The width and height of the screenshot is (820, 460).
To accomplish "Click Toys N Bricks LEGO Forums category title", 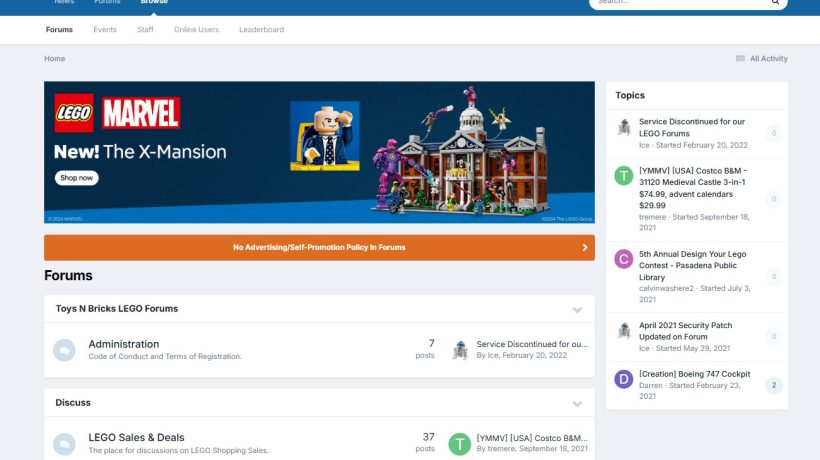I will click(117, 308).
